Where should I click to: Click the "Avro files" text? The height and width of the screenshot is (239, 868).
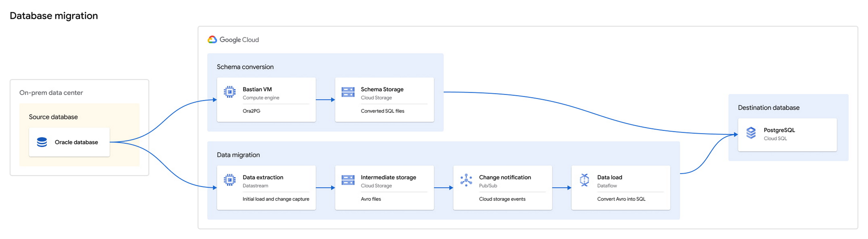click(x=371, y=199)
